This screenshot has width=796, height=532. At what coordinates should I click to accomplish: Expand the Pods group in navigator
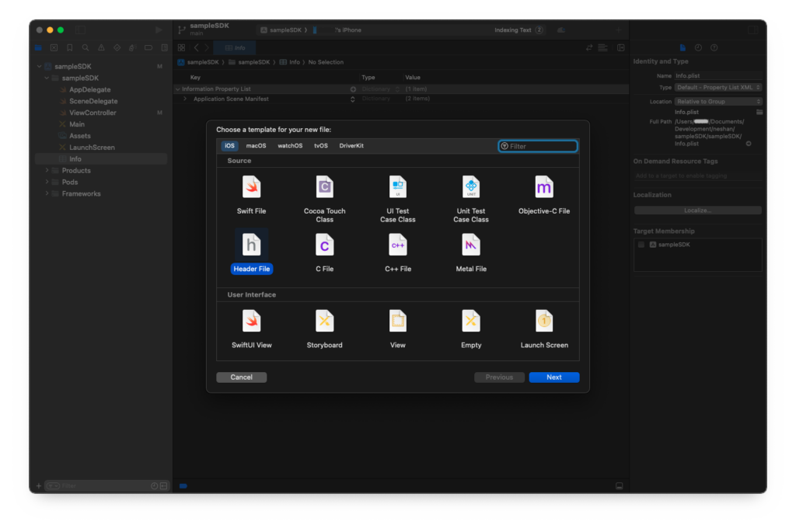pos(47,183)
